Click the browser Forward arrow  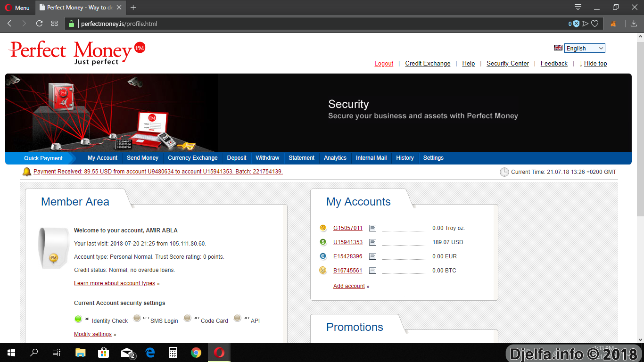tap(24, 24)
